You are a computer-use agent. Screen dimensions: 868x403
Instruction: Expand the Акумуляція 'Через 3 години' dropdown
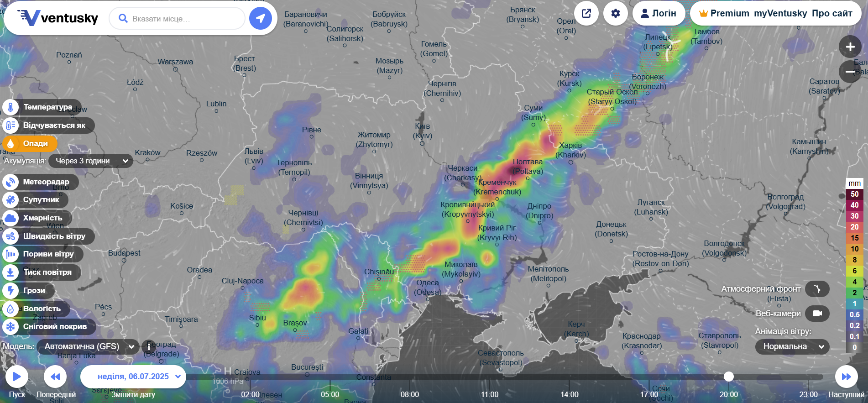click(x=91, y=161)
